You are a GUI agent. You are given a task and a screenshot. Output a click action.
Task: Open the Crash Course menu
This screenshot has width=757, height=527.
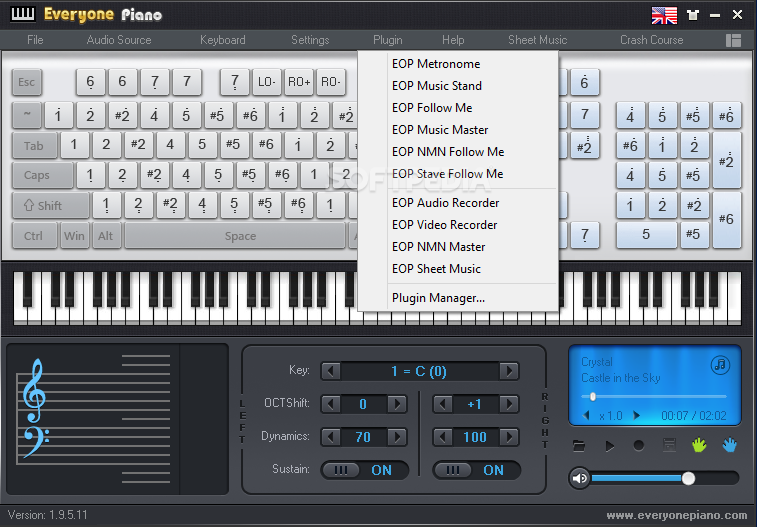point(651,40)
